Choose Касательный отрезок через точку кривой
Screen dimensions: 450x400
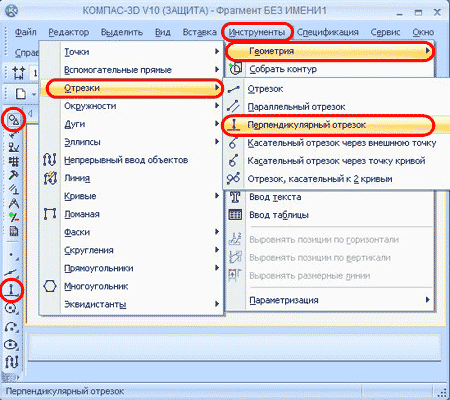[x=337, y=161]
